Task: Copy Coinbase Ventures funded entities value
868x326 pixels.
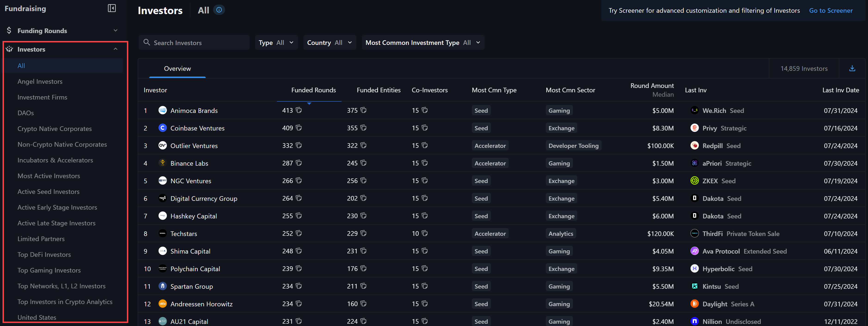Action: tap(363, 127)
